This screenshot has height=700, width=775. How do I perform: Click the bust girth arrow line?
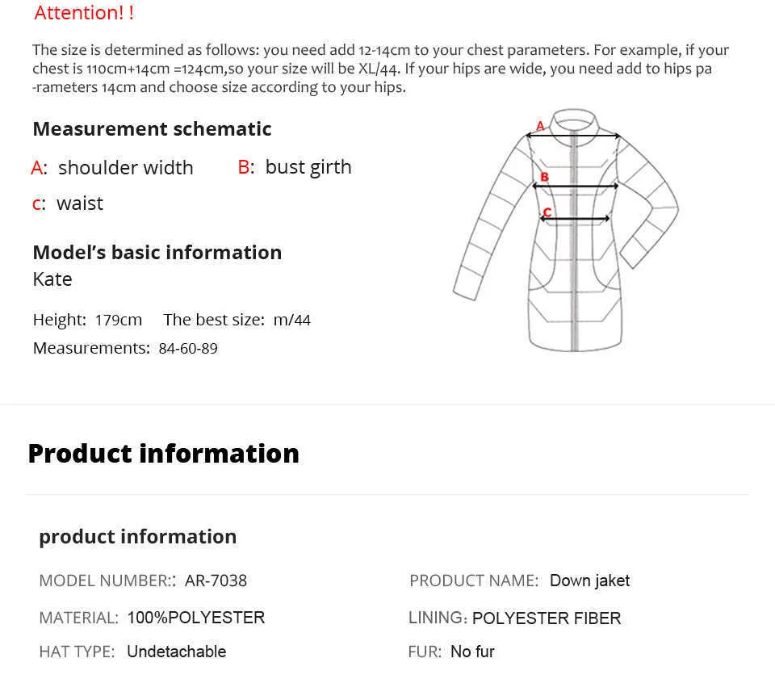[576, 187]
